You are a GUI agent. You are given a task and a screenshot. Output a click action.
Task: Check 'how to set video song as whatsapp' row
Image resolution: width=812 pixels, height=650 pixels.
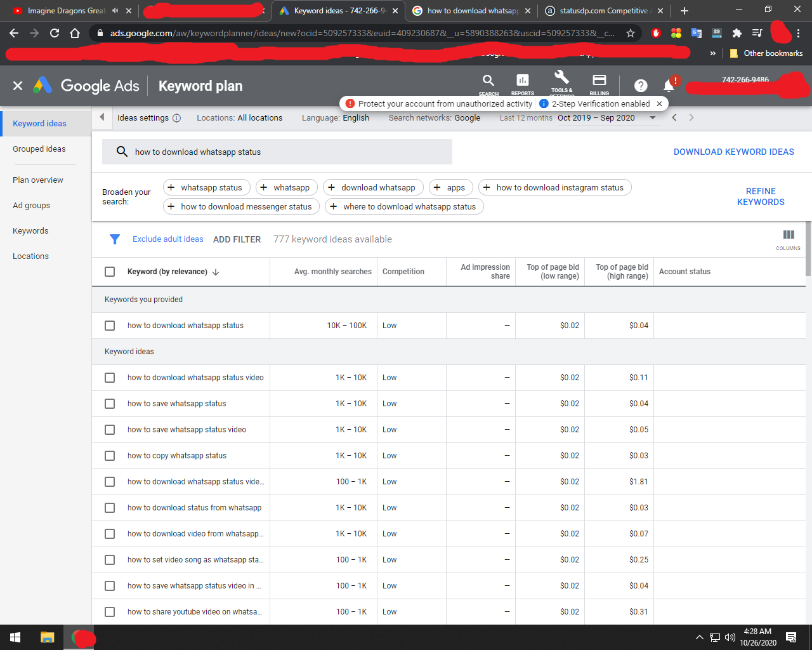tap(110, 560)
